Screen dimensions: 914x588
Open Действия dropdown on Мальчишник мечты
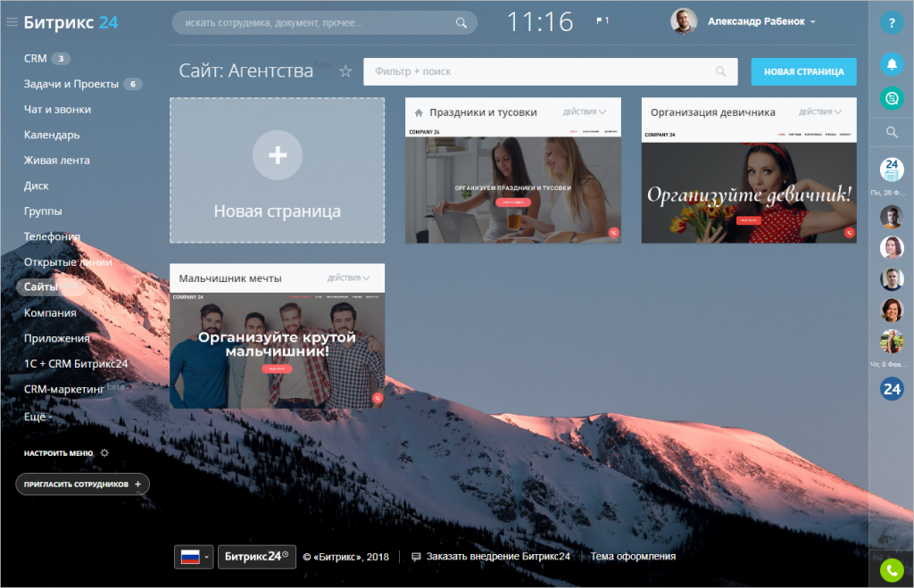click(348, 278)
